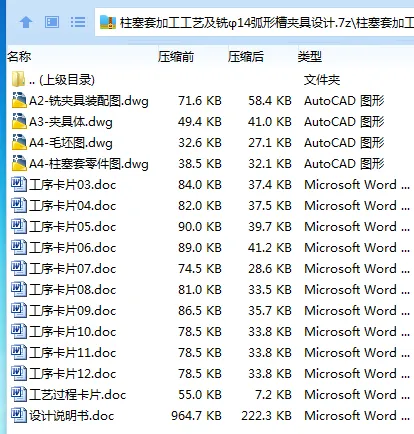Click Word icon of 工序卡片09.doc
This screenshot has width=414, height=434.
[x=19, y=310]
